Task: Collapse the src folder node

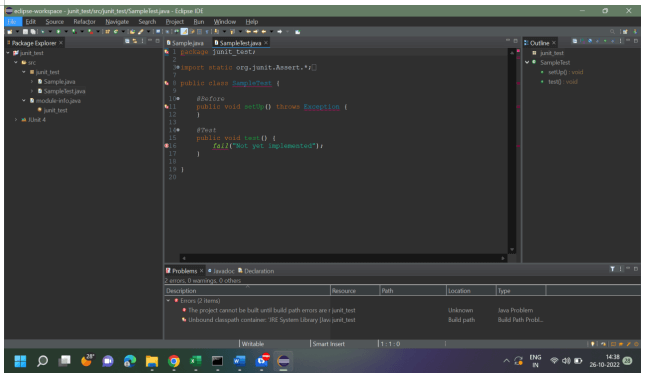Action: 16,62
